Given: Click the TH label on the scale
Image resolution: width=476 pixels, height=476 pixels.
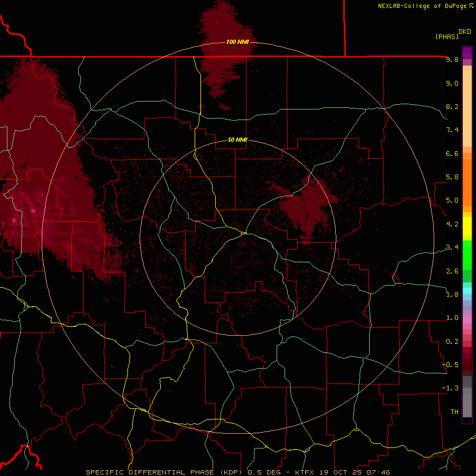Looking at the screenshot, I should pyautogui.click(x=454, y=412).
